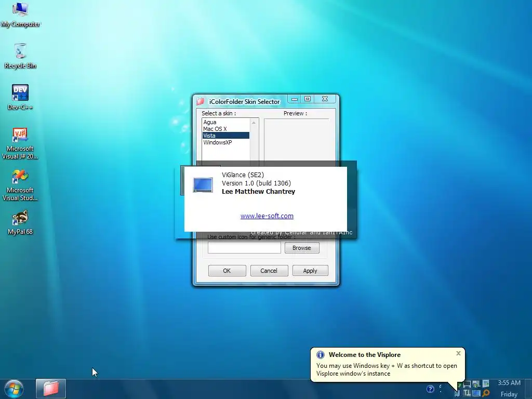Click the skin list scrollbar up arrow
Image resolution: width=532 pixels, height=399 pixels.
coord(254,123)
